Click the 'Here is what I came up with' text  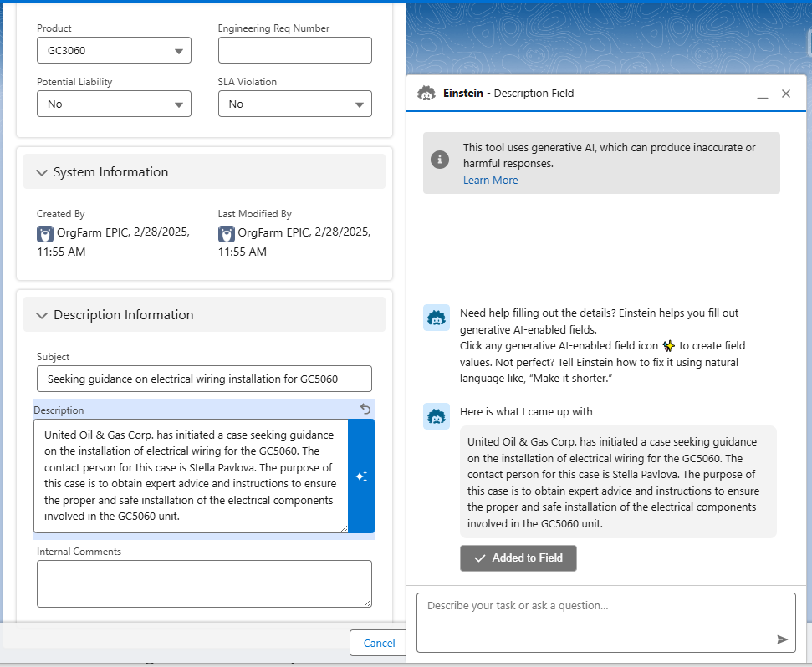click(x=526, y=412)
